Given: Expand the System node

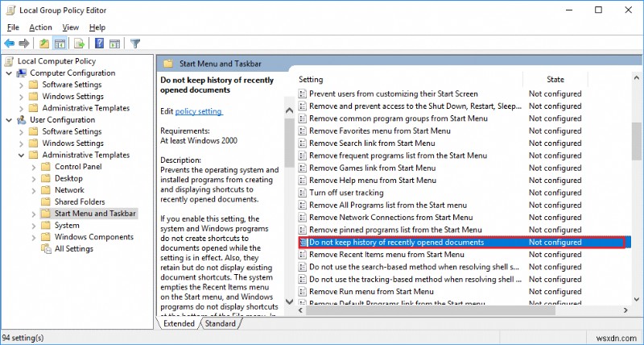Looking at the screenshot, I should tap(34, 226).
